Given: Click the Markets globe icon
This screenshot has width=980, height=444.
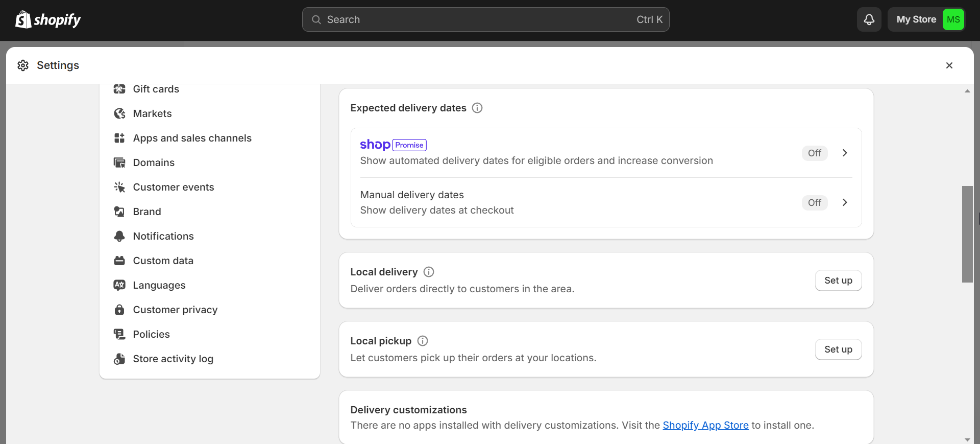Looking at the screenshot, I should pyautogui.click(x=119, y=113).
